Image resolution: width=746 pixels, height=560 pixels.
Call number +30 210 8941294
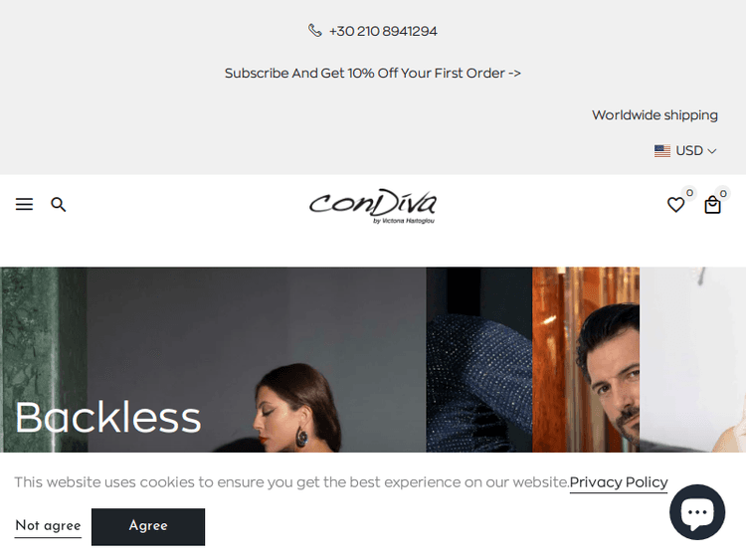click(383, 31)
